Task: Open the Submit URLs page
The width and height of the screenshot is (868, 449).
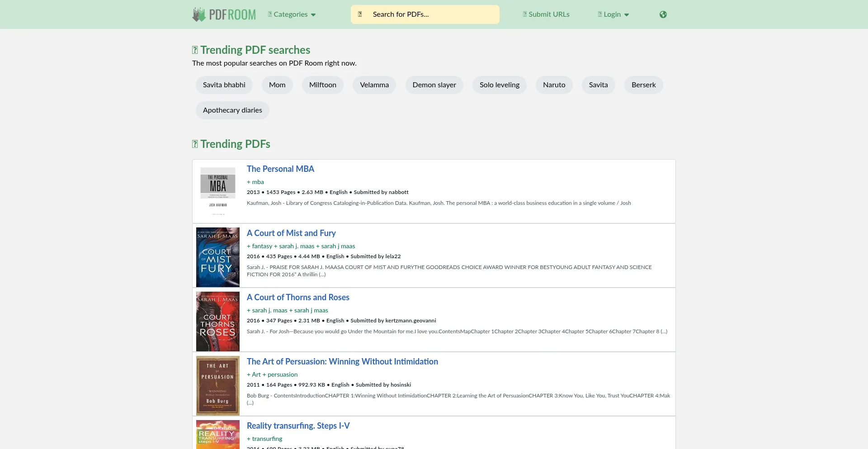Action: [x=546, y=14]
